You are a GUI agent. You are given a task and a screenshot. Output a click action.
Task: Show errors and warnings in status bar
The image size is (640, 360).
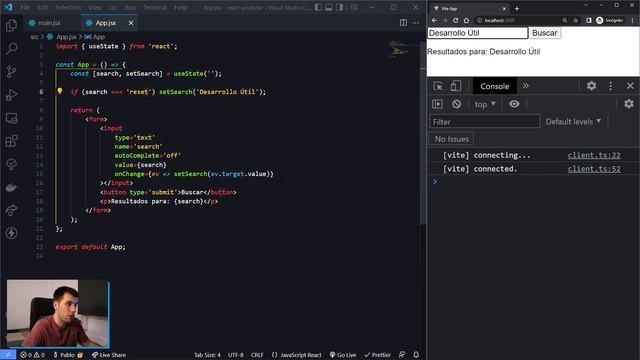click(x=33, y=355)
